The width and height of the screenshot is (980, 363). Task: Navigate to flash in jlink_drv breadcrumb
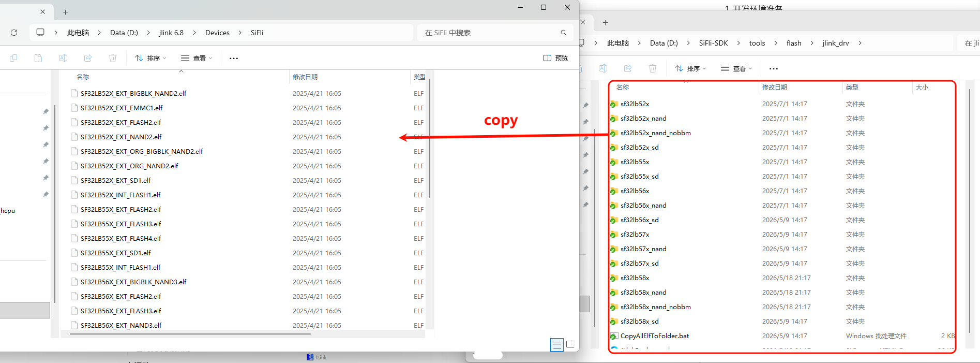click(x=794, y=43)
